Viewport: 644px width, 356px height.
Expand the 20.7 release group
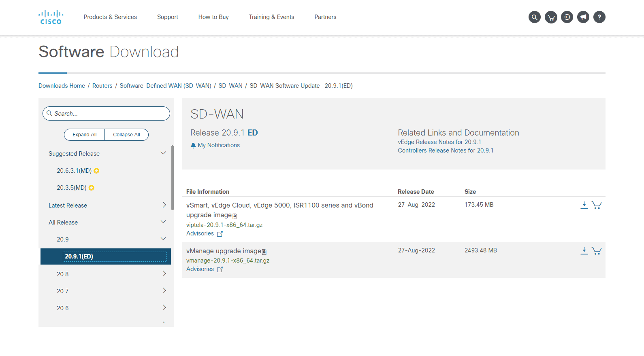(x=164, y=290)
